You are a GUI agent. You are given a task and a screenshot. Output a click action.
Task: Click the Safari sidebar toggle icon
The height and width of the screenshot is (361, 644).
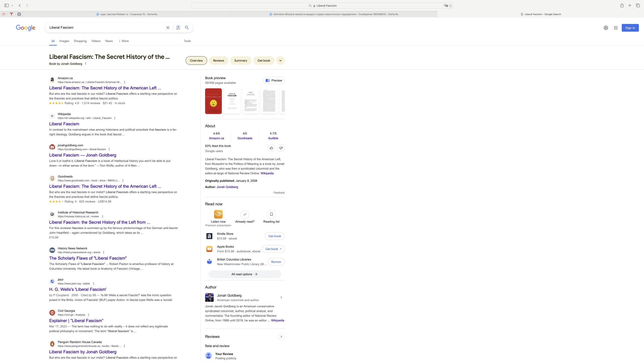coord(7,5)
